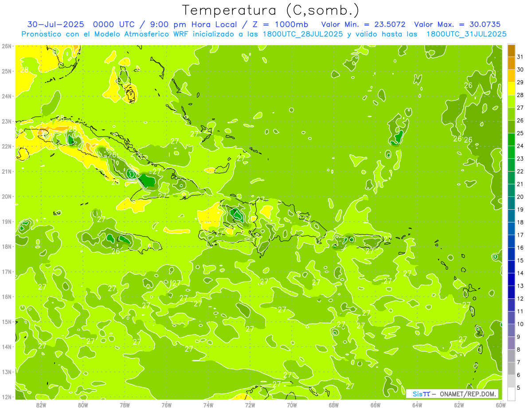Click the "Temperatura (C,somb.)" chart title
The width and height of the screenshot is (532, 411).
click(270, 10)
